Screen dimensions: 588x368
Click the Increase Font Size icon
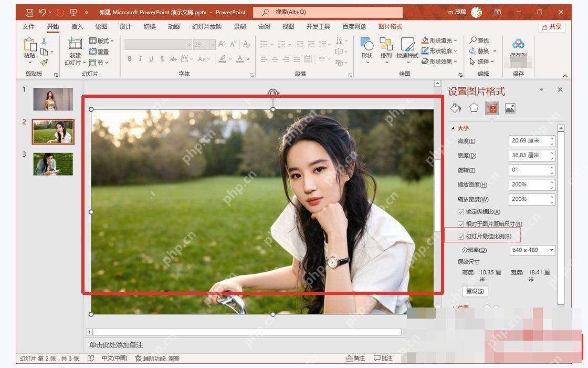222,44
